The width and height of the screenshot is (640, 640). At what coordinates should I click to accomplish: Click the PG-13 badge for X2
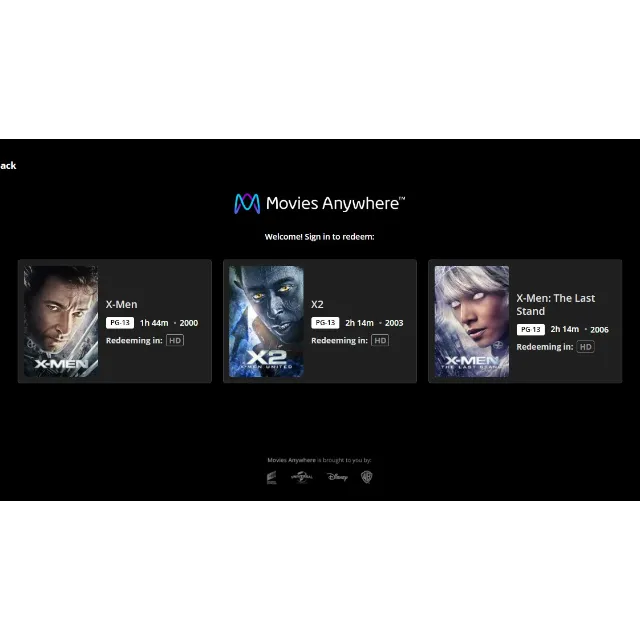tap(325, 323)
